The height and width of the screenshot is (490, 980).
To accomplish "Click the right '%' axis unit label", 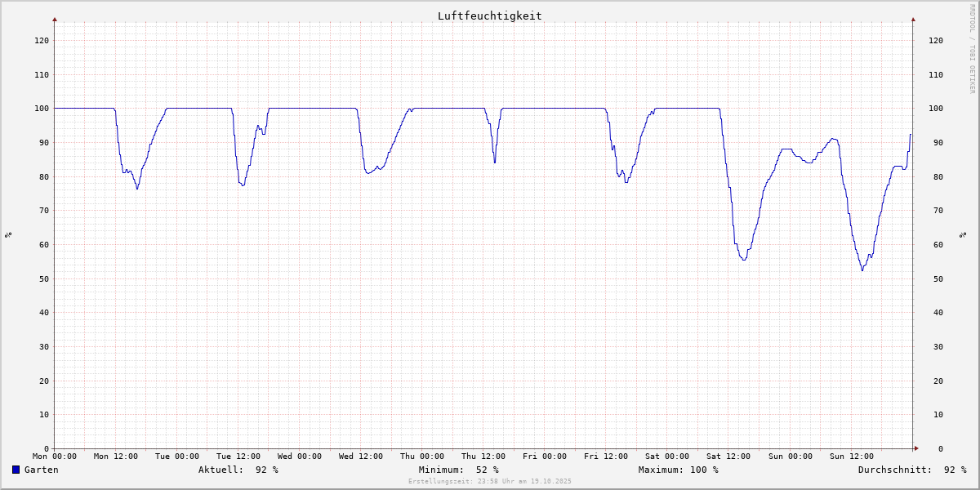I will coord(962,235).
